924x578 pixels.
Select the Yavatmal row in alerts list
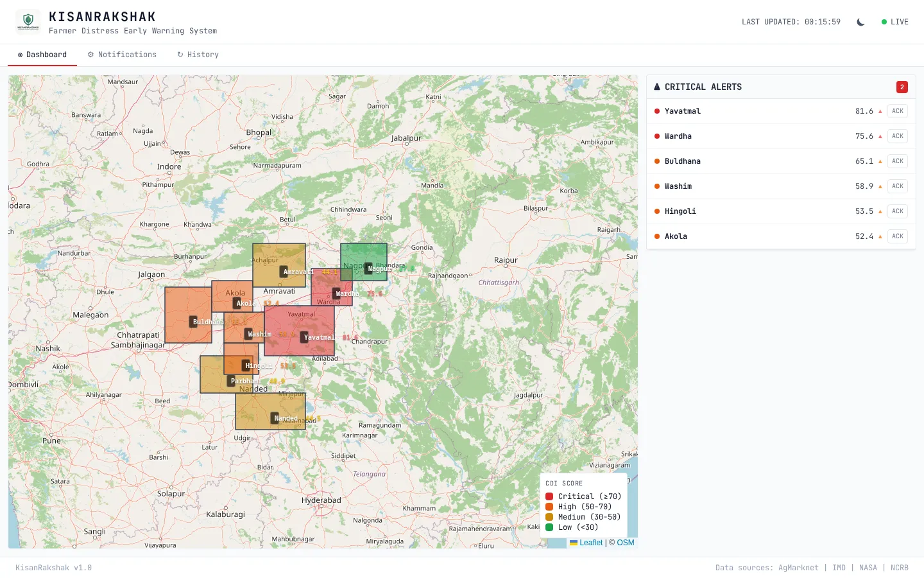pyautogui.click(x=781, y=111)
